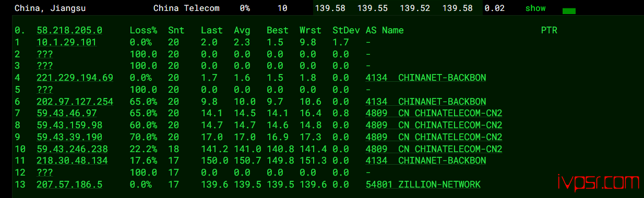
Task: Click the 'Loss%' column header
Action: point(143,30)
